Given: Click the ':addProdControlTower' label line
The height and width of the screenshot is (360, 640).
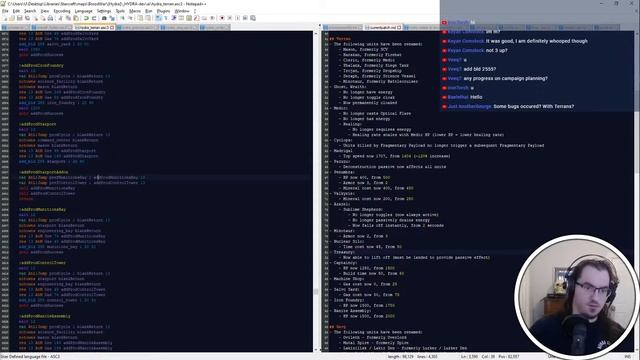Looking at the screenshot, I should pos(42,263).
